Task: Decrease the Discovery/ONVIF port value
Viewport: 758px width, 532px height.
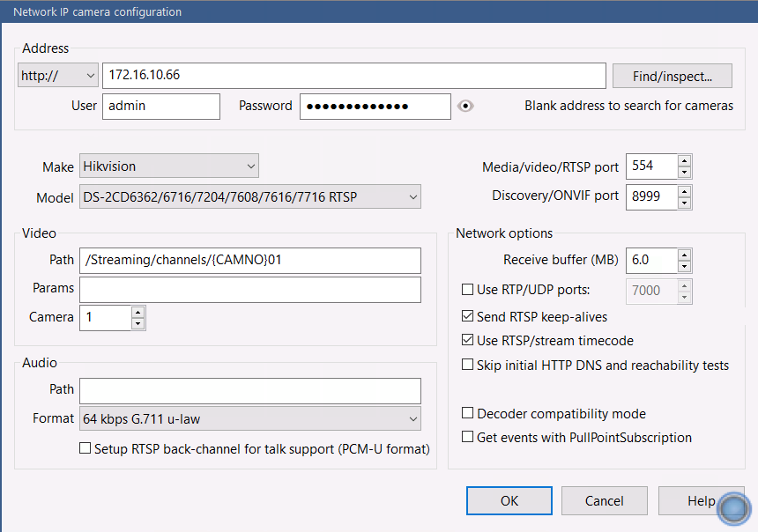Action: (684, 203)
